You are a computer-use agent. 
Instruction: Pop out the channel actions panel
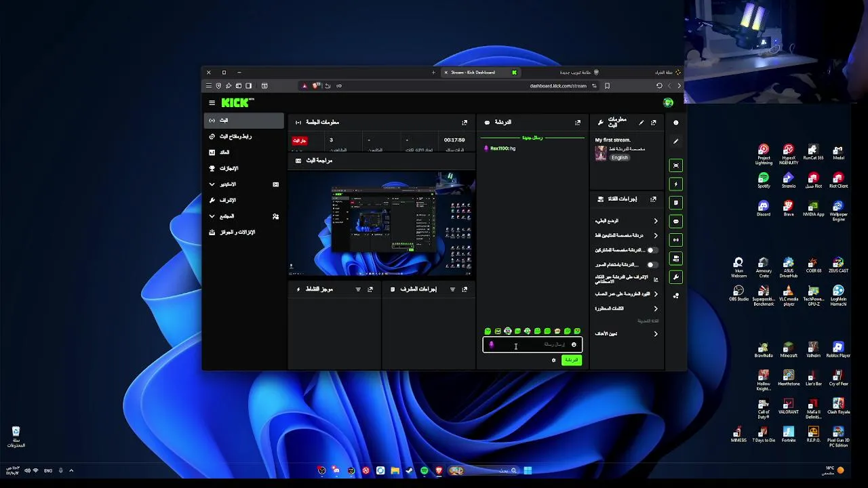pos(653,199)
